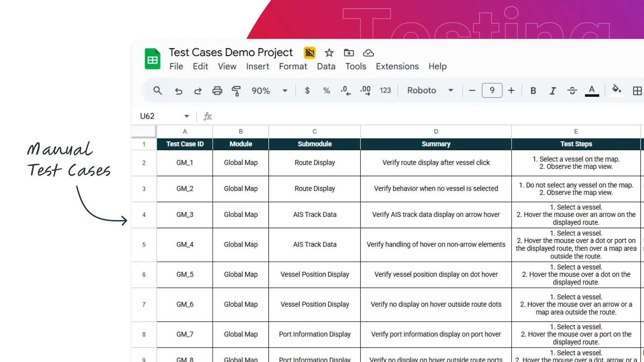
Task: Select cell GM_4
Action: click(185, 245)
